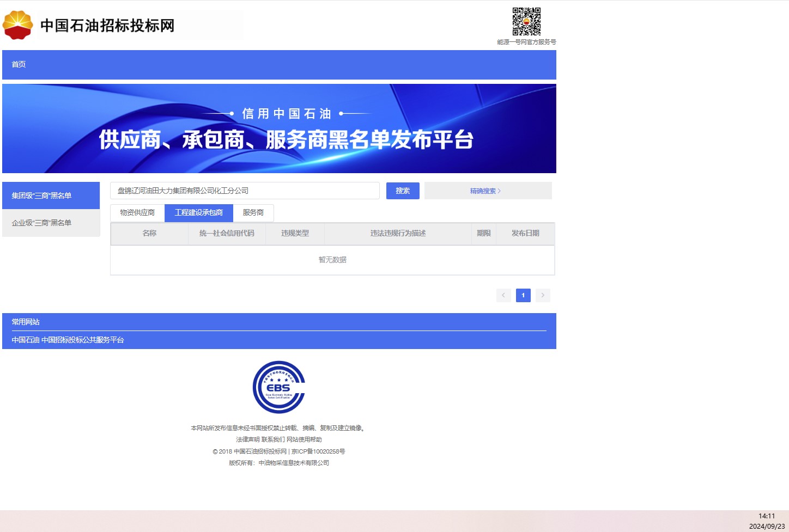Click the QR code for 能源一号网
This screenshot has width=789, height=532.
click(x=526, y=21)
